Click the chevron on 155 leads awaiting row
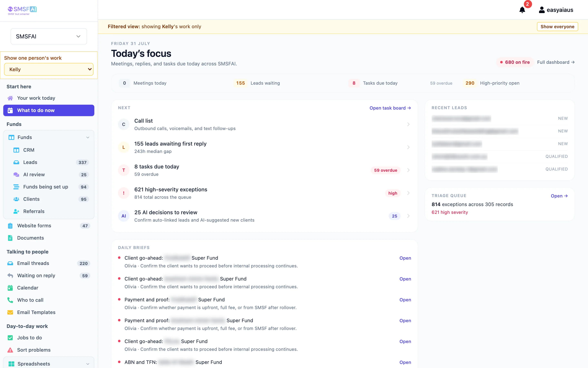This screenshot has height=368, width=588. (x=409, y=147)
